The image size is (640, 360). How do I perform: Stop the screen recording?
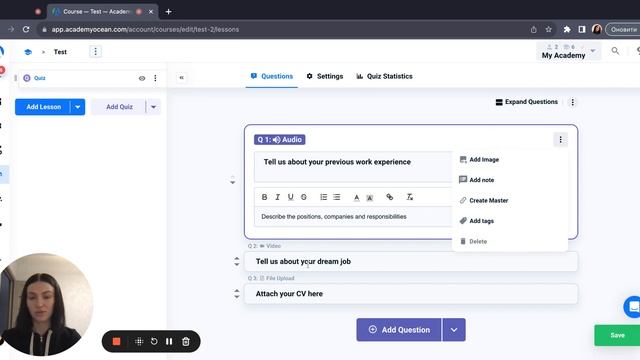[116, 341]
